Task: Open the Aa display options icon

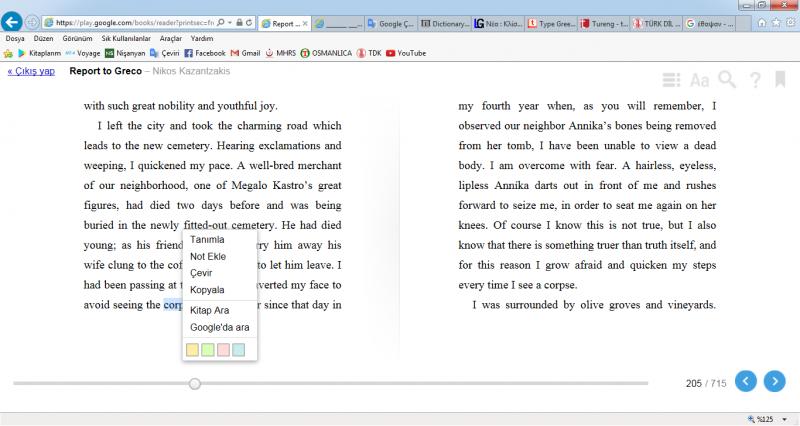Action: (699, 80)
